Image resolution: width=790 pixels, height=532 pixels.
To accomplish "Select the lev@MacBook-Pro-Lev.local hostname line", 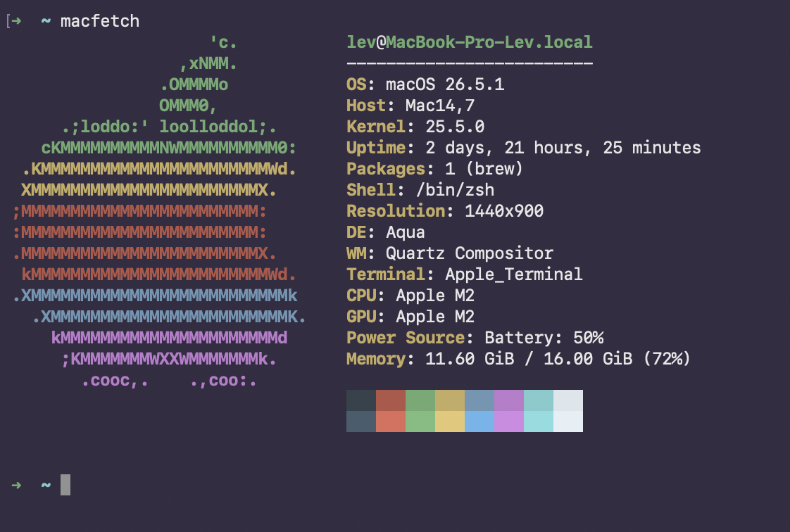I will 470,42.
